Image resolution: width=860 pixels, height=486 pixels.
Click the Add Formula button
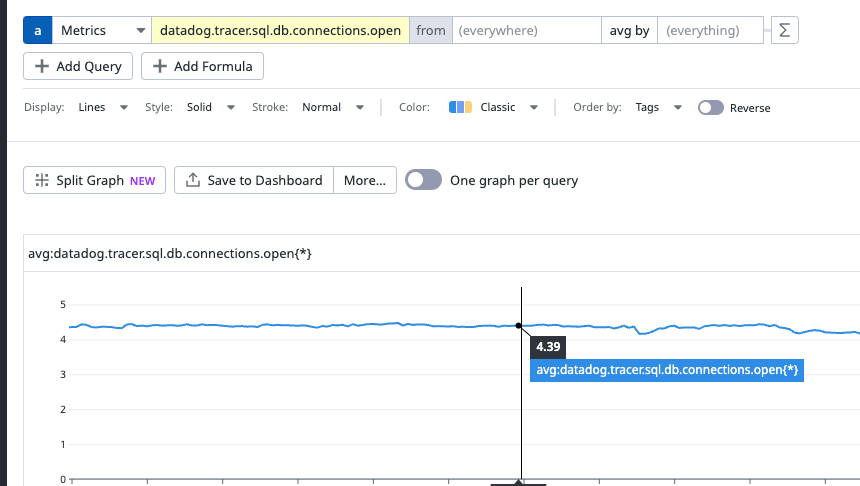[x=202, y=66]
